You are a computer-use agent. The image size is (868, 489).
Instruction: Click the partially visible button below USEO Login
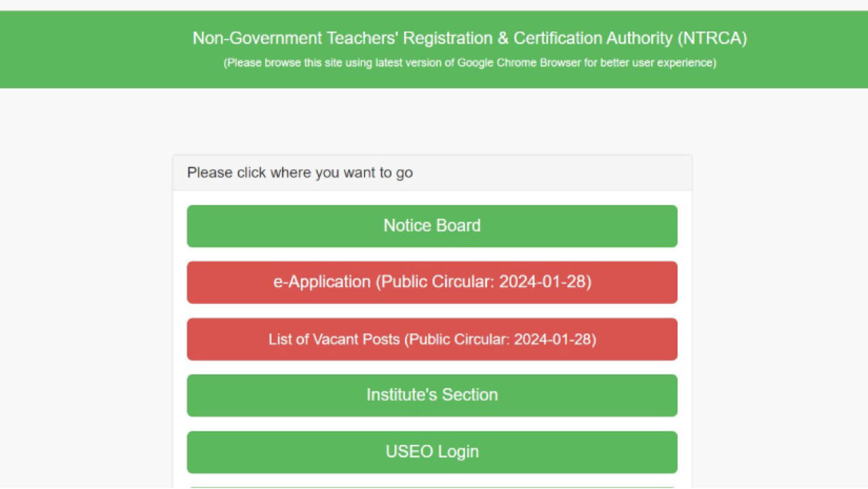[432, 487]
